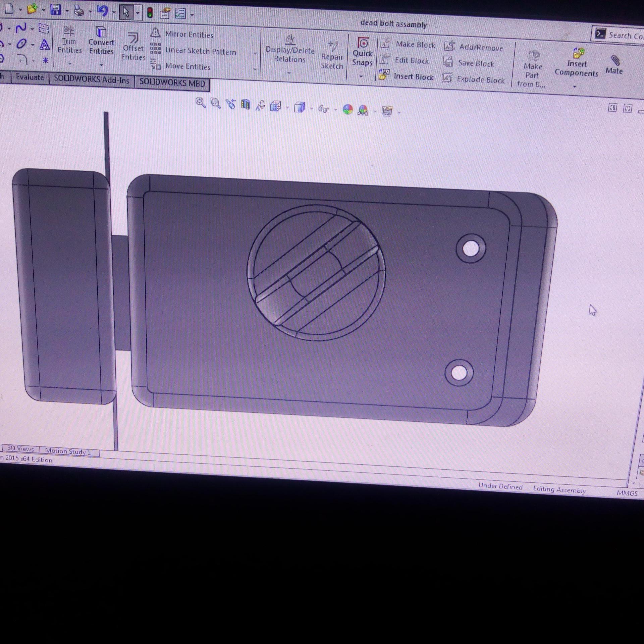Click the Mate paperclip tool
This screenshot has width=644, height=644.
pyautogui.click(x=614, y=64)
